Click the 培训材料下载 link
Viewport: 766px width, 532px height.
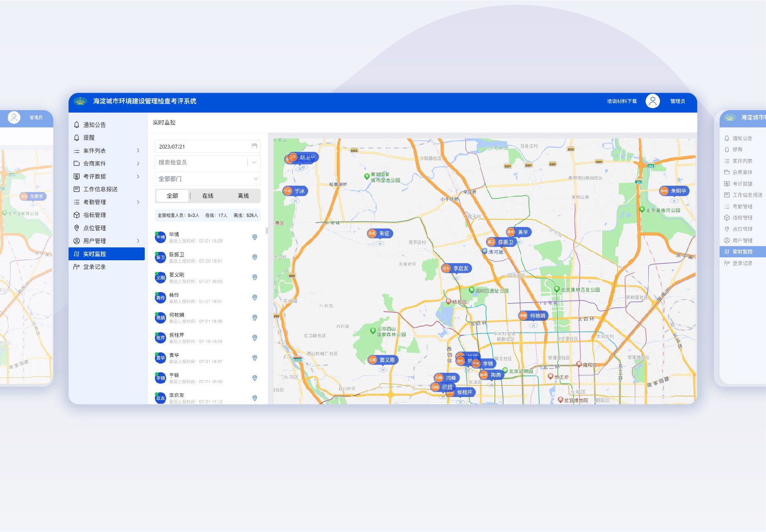622,101
